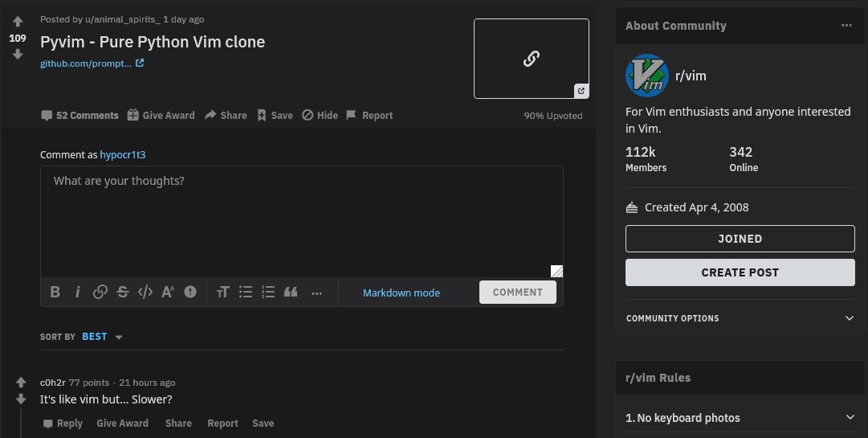Click Created Apr 4, 2008 text
Image resolution: width=868 pixels, height=438 pixels.
tap(696, 207)
